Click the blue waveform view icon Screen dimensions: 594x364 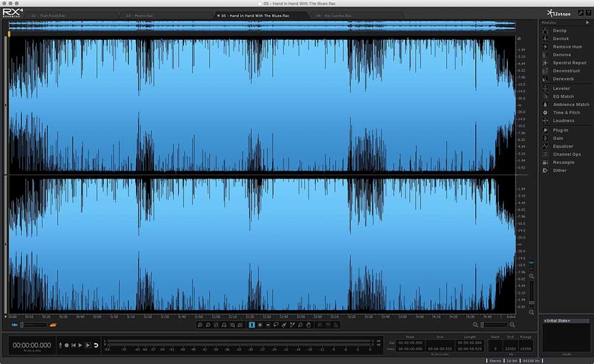point(15,325)
